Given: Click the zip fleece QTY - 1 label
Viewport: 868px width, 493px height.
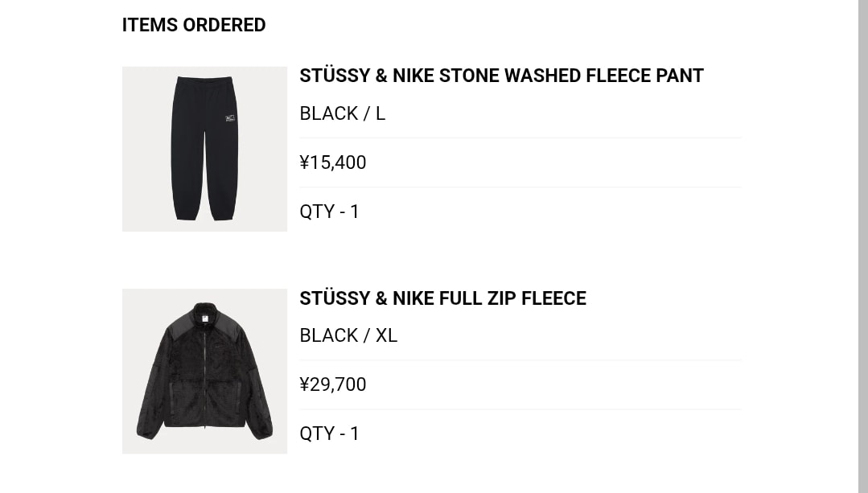Looking at the screenshot, I should [330, 433].
